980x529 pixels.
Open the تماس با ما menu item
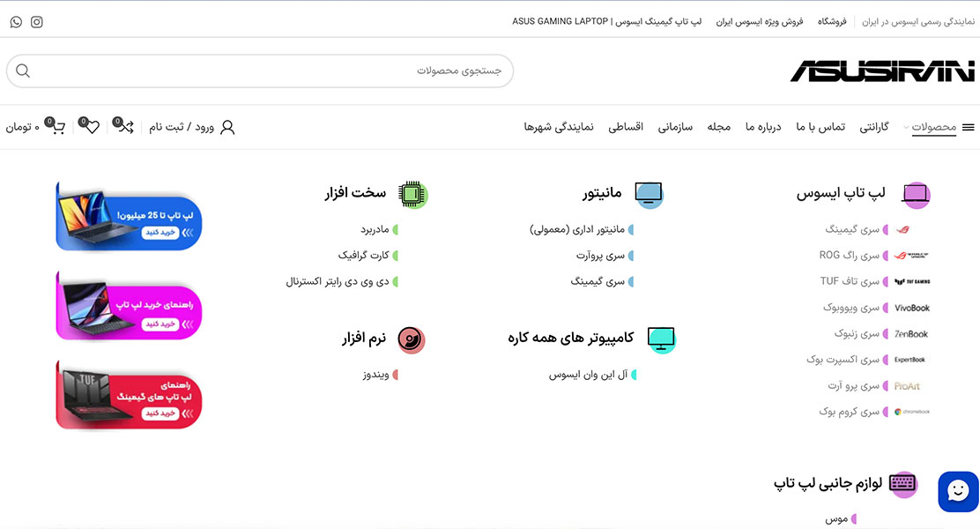820,128
